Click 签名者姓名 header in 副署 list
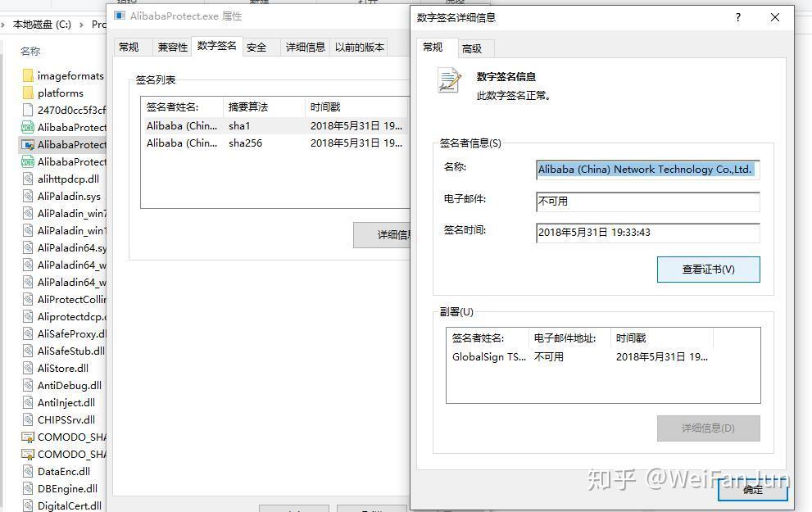The image size is (812, 512). point(488,338)
